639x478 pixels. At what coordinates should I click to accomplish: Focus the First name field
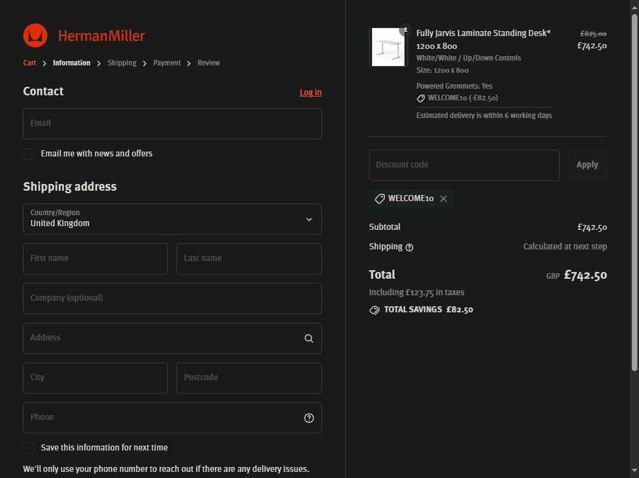tap(95, 259)
